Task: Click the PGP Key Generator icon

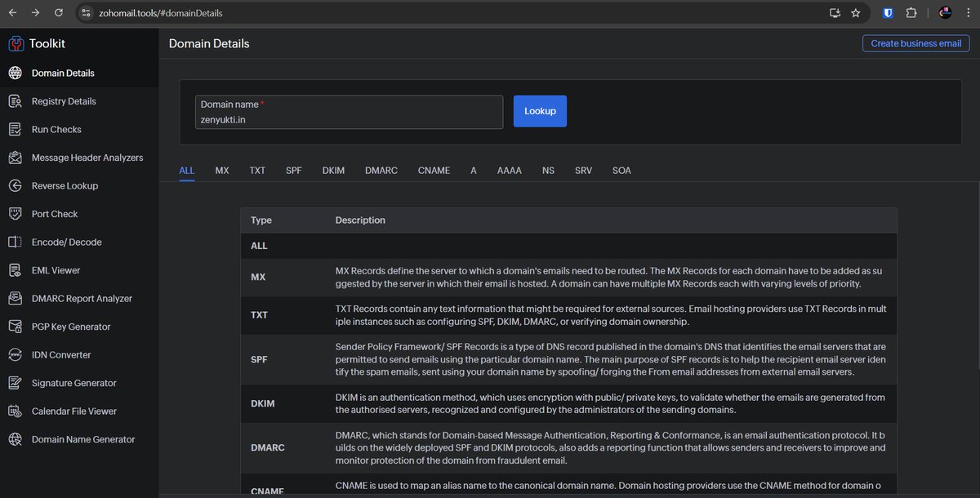Action: [15, 327]
